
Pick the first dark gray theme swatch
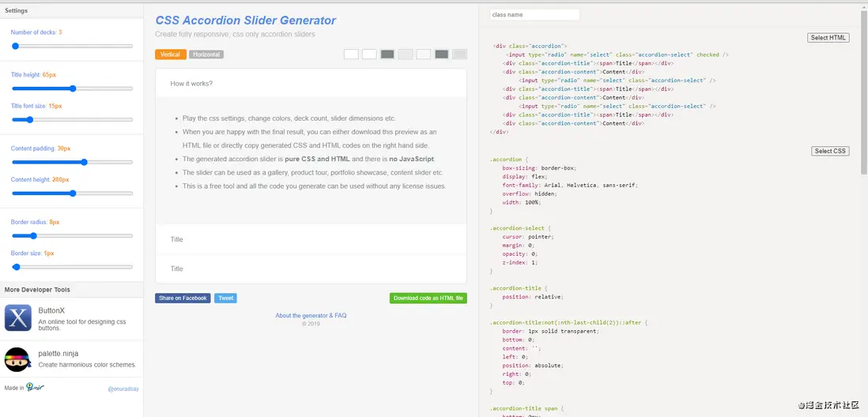pyautogui.click(x=387, y=54)
